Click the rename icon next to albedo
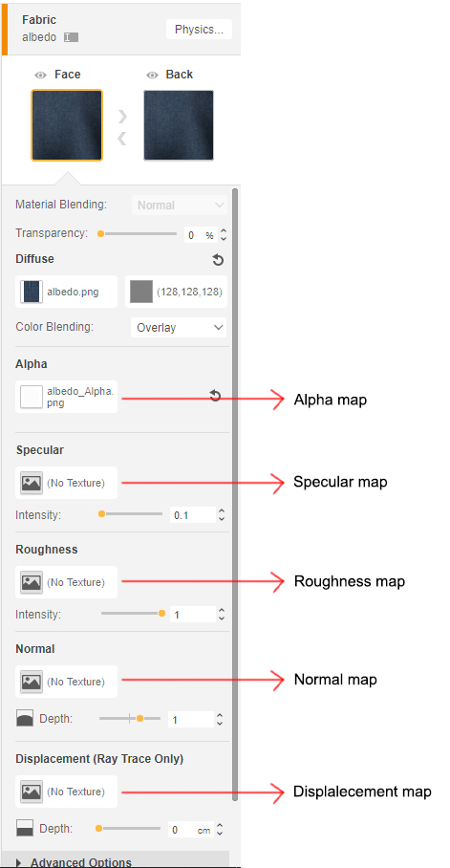Viewport: 450px width, 868px height. (71, 37)
